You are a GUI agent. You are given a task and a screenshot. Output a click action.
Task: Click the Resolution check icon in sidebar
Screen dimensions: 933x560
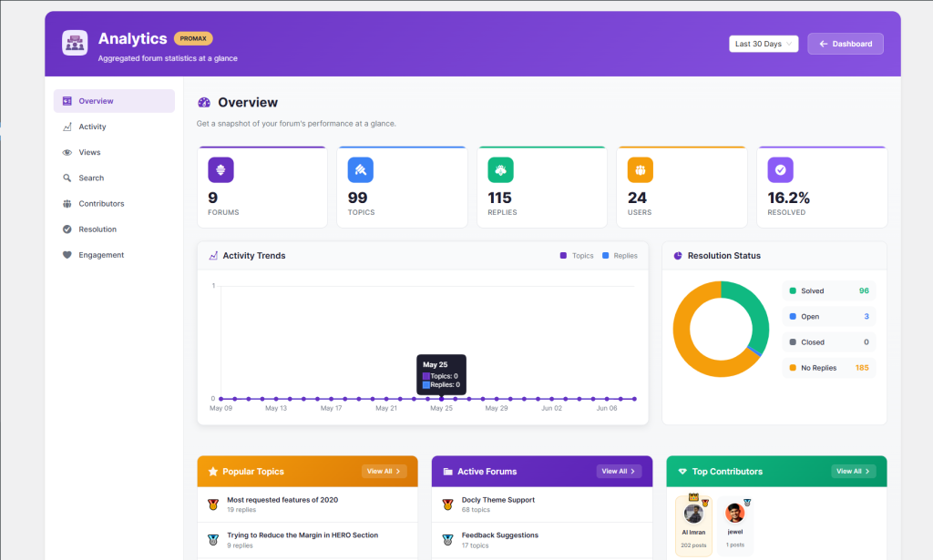tap(67, 229)
